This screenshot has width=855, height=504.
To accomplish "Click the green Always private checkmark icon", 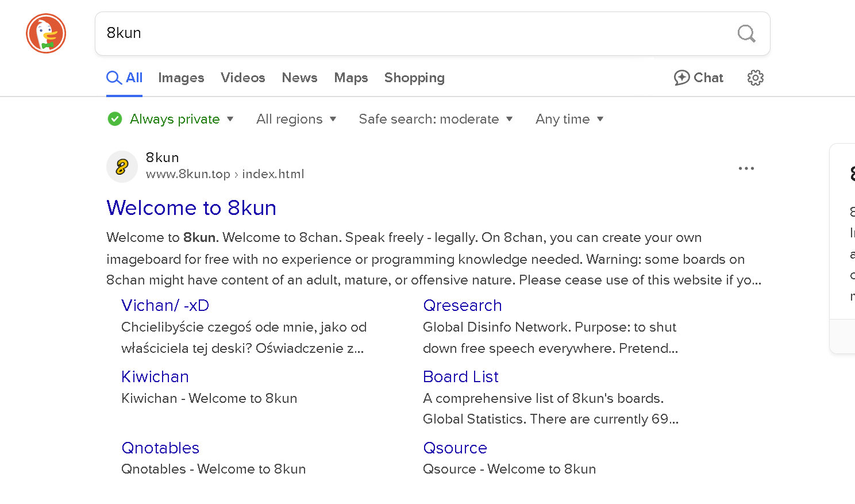I will 115,119.
